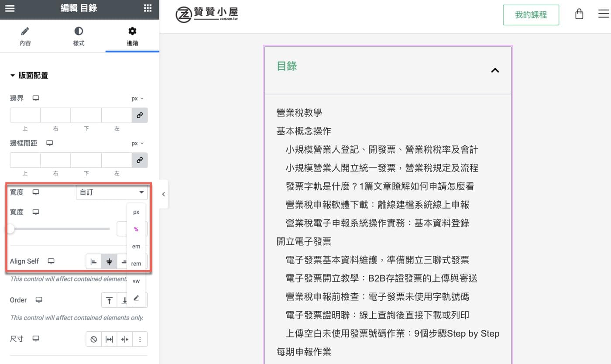Open 小規模營業人開立統一發票 link
The height and width of the screenshot is (364, 611).
pos(382,168)
